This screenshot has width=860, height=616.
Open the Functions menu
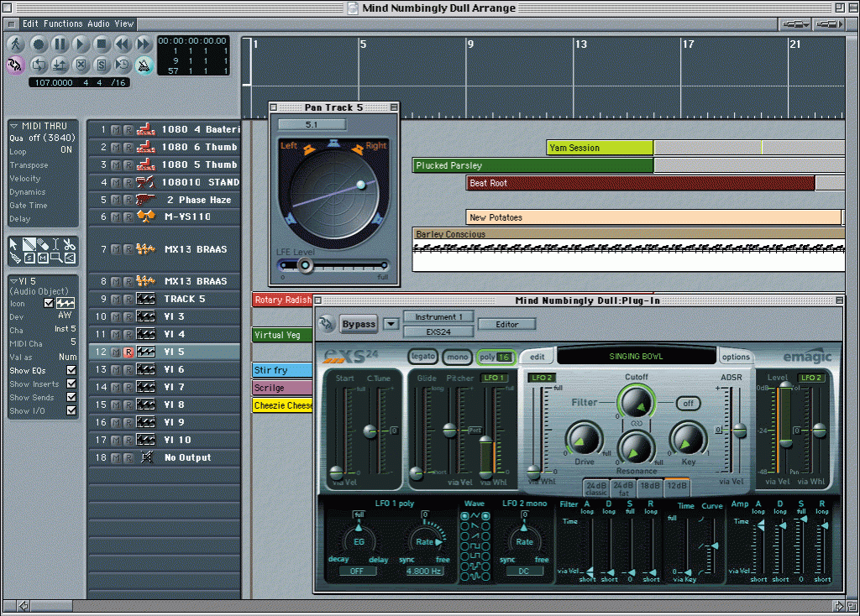[63, 24]
